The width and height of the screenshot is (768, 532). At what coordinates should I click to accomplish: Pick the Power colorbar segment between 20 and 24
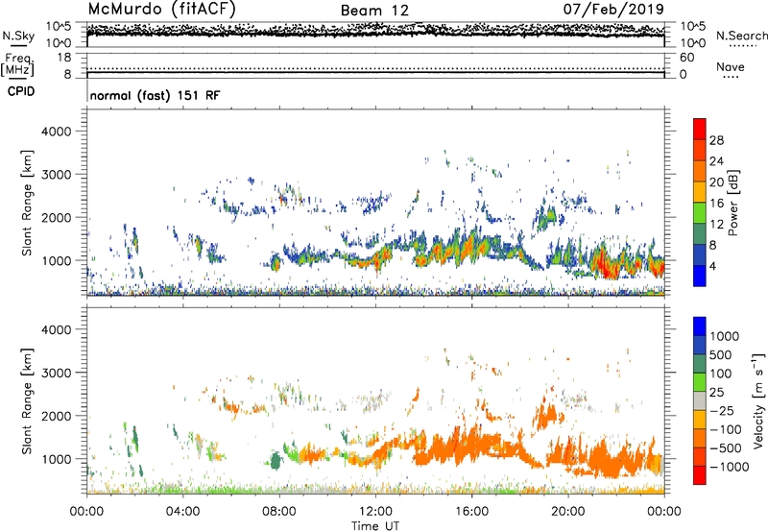[700, 171]
